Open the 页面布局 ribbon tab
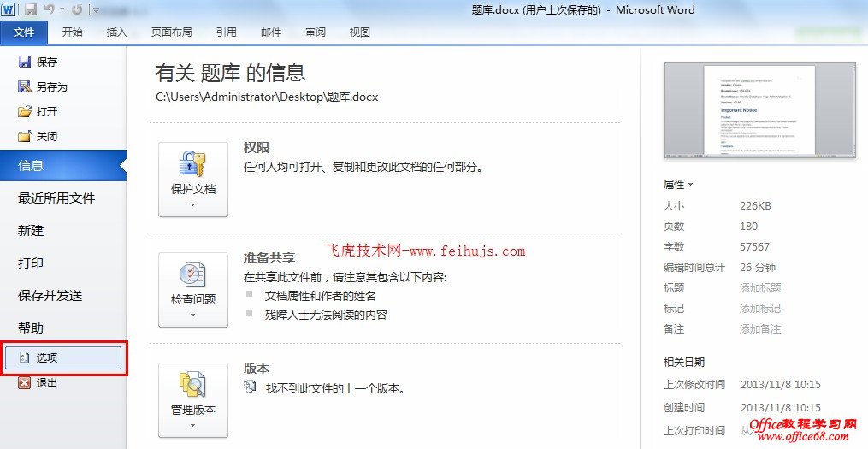 click(172, 32)
